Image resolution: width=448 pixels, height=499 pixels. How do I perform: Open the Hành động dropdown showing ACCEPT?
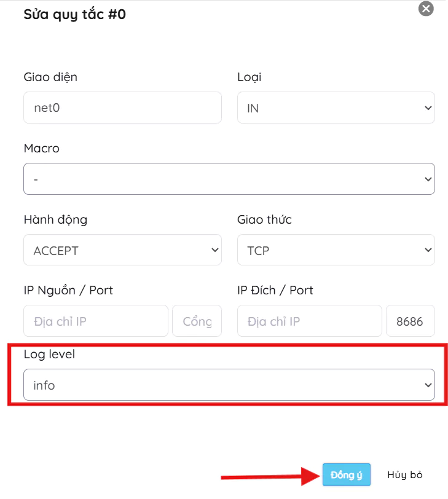(122, 250)
